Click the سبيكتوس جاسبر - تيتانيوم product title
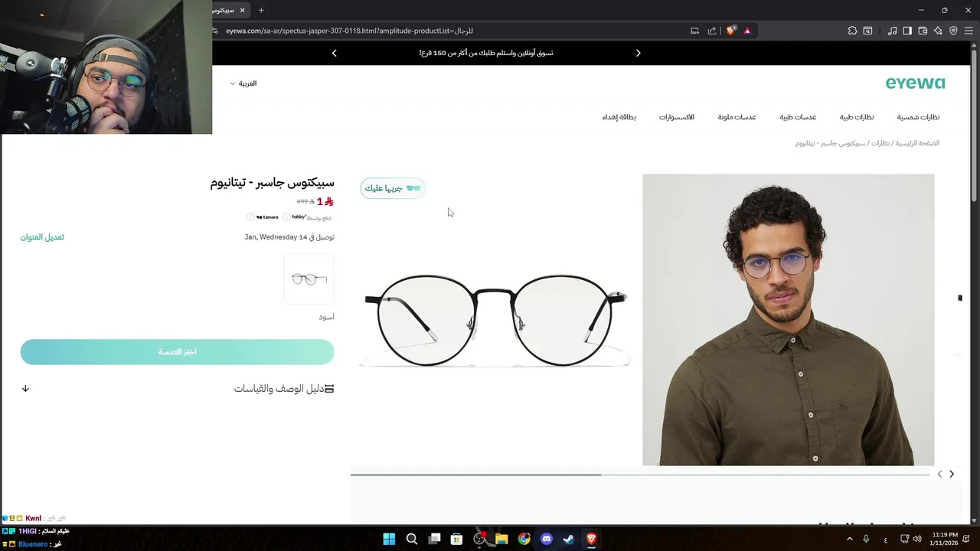This screenshot has width=980, height=551. click(273, 183)
